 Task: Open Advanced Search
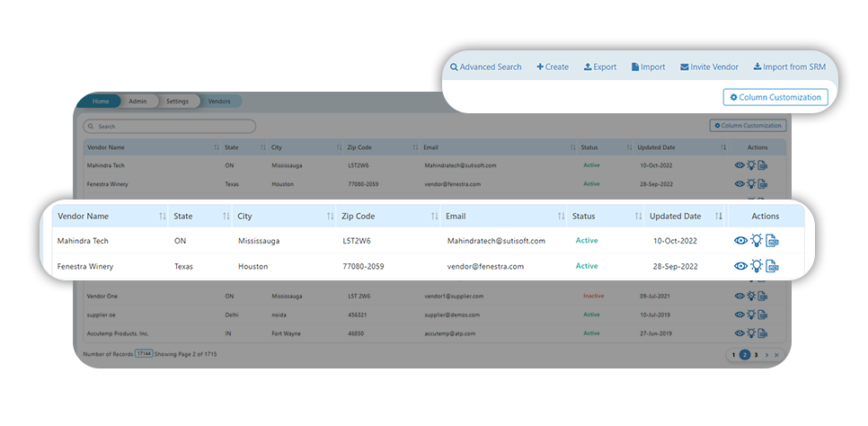485,67
